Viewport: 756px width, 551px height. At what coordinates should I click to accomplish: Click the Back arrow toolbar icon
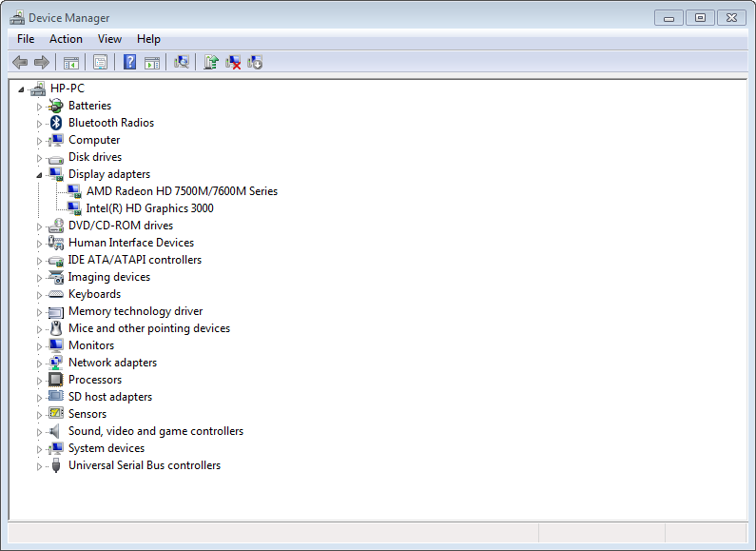(20, 62)
